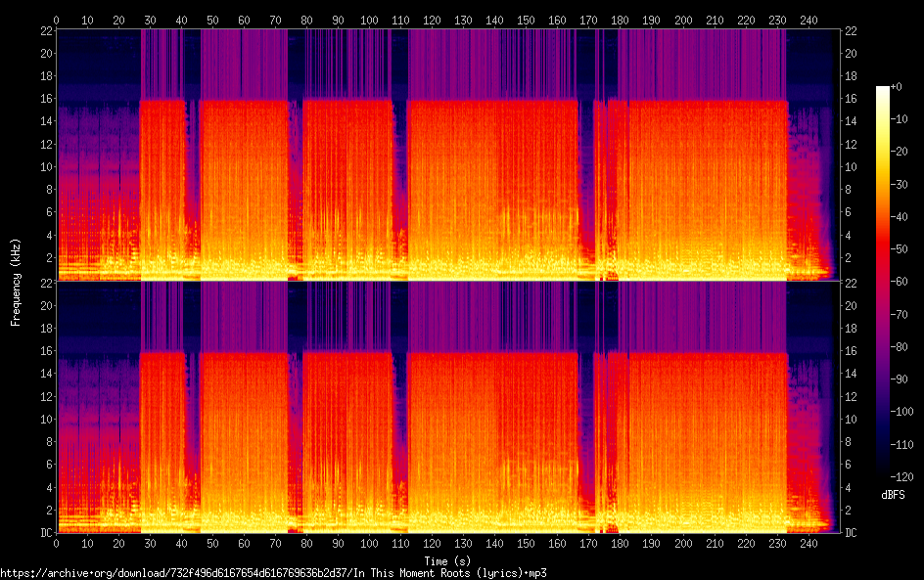Click the dark gap near 110 s in the lower channel

click(399, 421)
